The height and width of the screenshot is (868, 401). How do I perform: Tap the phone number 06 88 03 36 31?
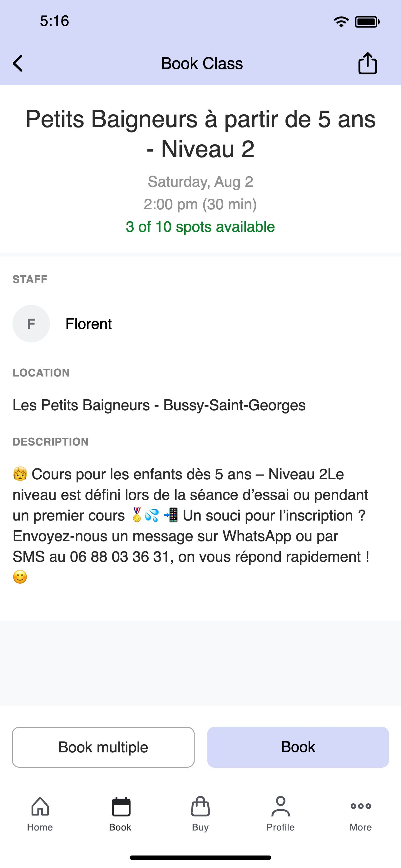120,557
